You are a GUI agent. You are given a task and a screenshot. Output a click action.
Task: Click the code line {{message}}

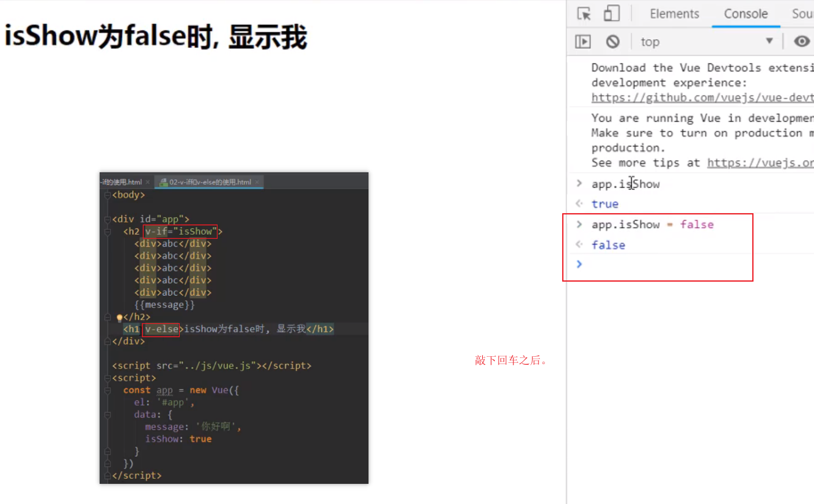164,305
